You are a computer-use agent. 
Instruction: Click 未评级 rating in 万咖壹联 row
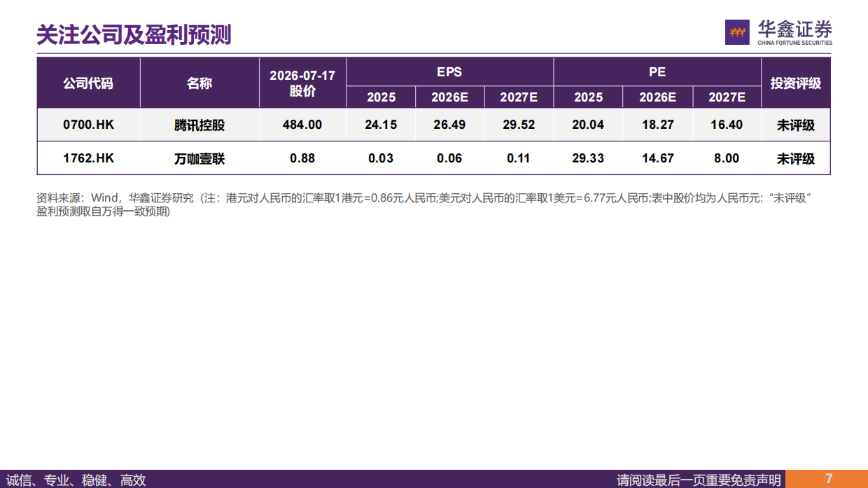pyautogui.click(x=796, y=159)
